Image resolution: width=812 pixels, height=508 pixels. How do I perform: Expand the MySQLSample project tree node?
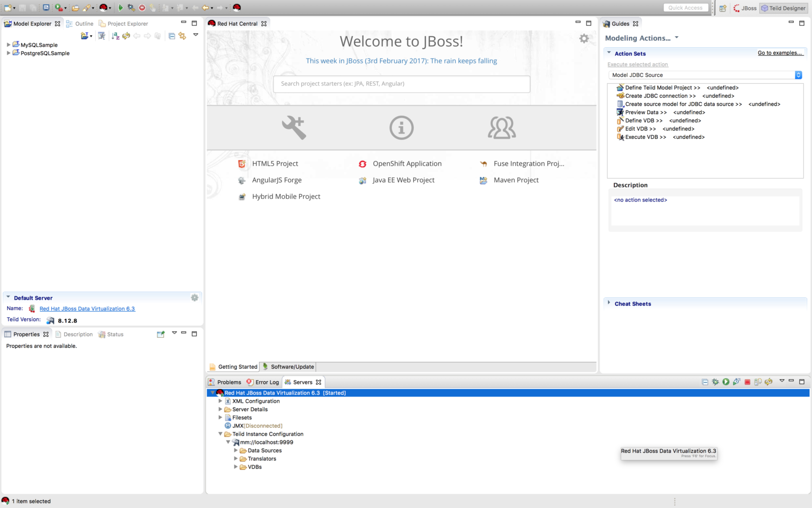(x=8, y=45)
